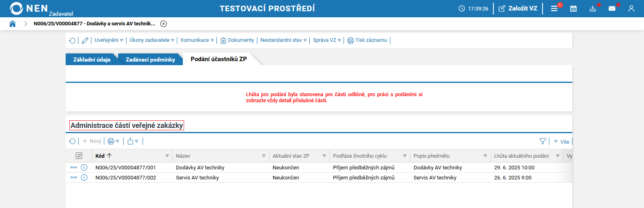
Task: Click the NEN Zadavatel logo
Action: (41, 8)
